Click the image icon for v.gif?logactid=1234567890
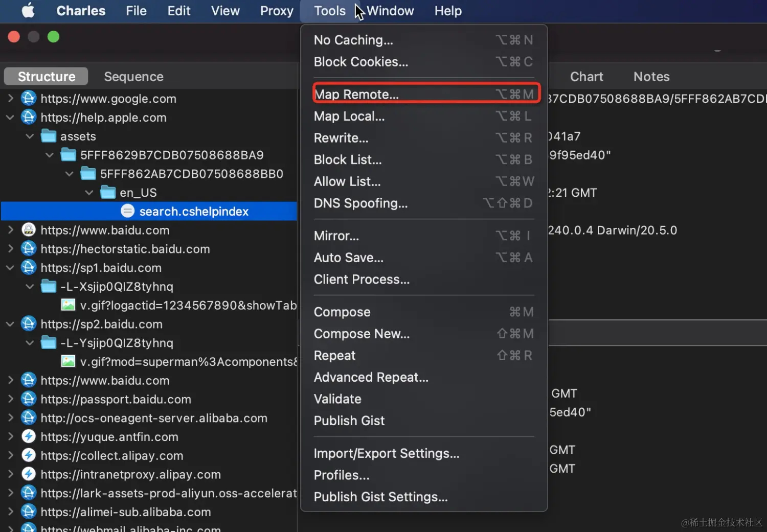767x532 pixels. [x=68, y=305]
